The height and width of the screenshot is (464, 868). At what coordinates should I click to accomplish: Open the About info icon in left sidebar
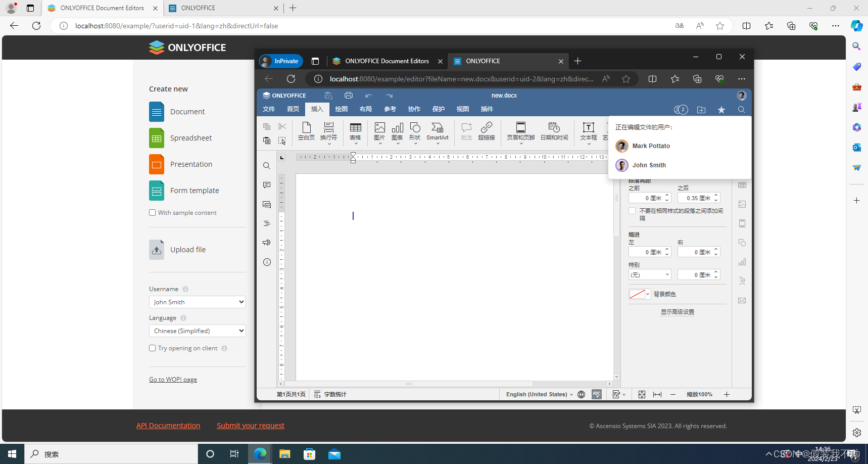267,262
